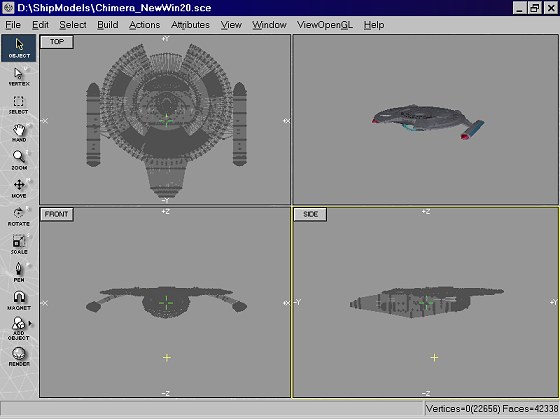Activate the Select marquee tool
The image size is (560, 419).
(x=19, y=105)
